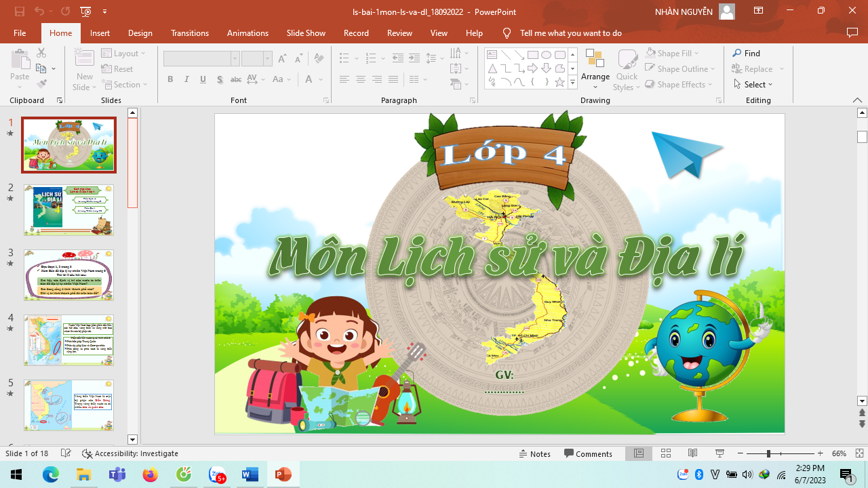Open the Select dropdown in Editing
Screen dimensions: 868x488
[x=753, y=85]
